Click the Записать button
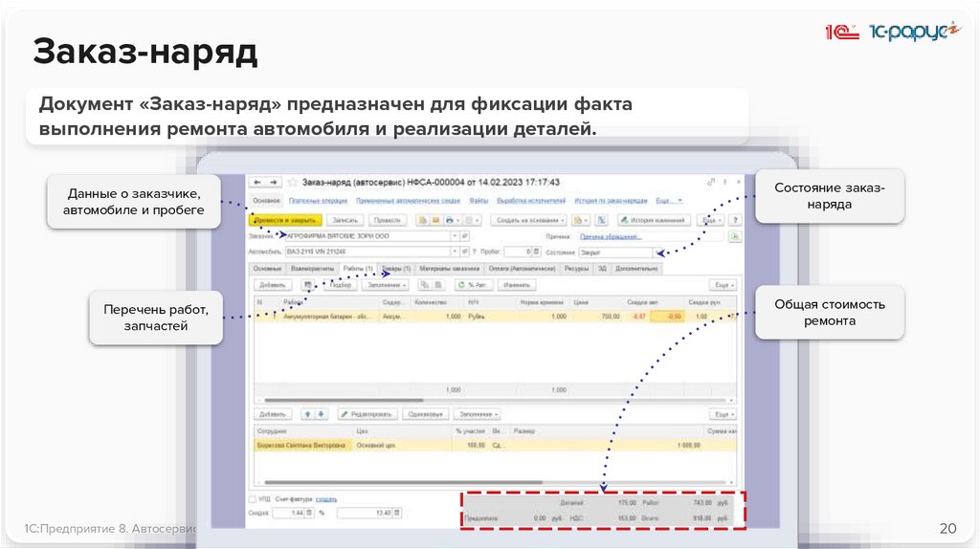Screen dimensions: 980x549 tap(345, 221)
